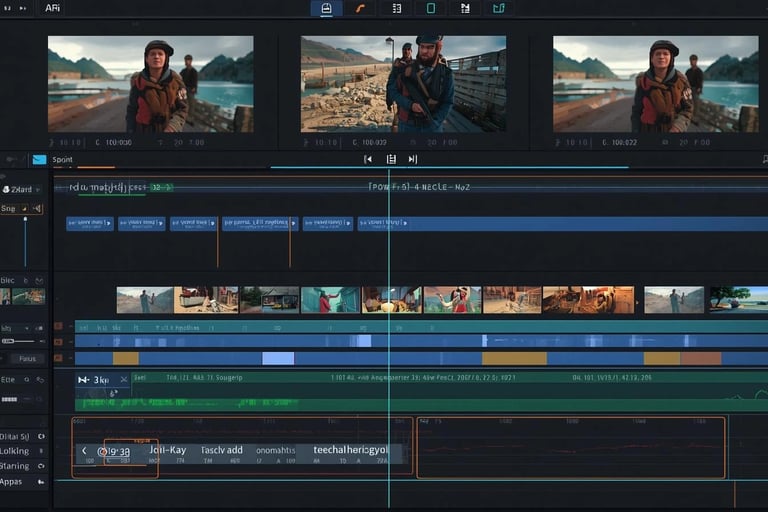Click the Sng button in track header
This screenshot has height=512, width=768.
[9, 209]
